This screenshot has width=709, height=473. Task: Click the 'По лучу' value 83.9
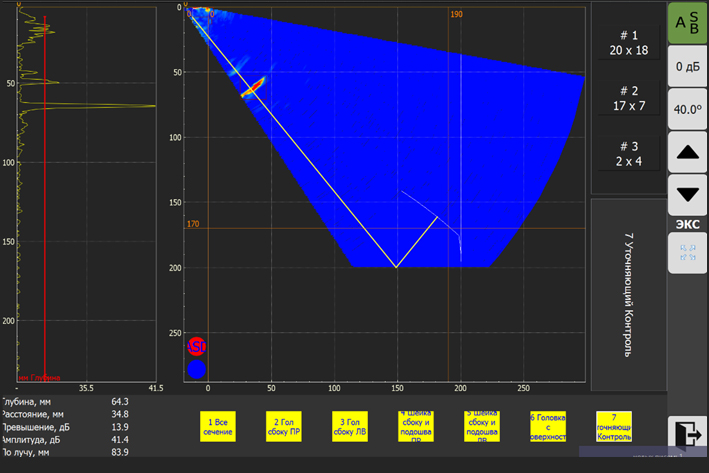point(120,452)
